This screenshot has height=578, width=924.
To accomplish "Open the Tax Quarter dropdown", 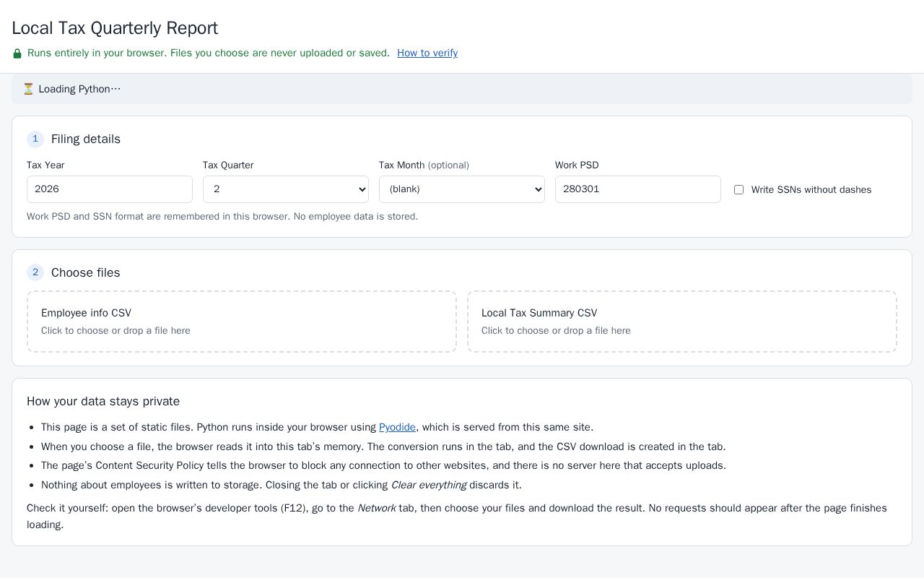I will [x=286, y=189].
